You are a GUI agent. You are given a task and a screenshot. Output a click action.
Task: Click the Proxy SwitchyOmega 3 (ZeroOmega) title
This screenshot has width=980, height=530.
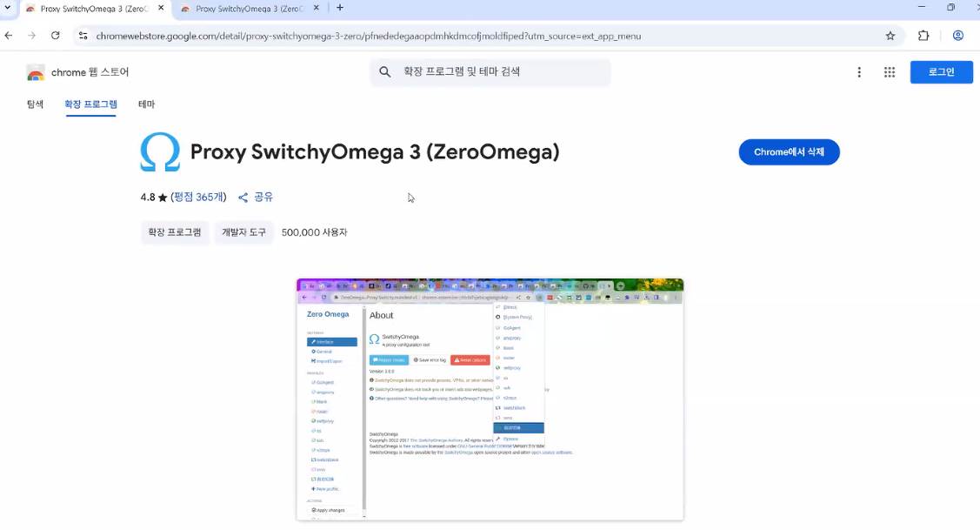tap(375, 151)
